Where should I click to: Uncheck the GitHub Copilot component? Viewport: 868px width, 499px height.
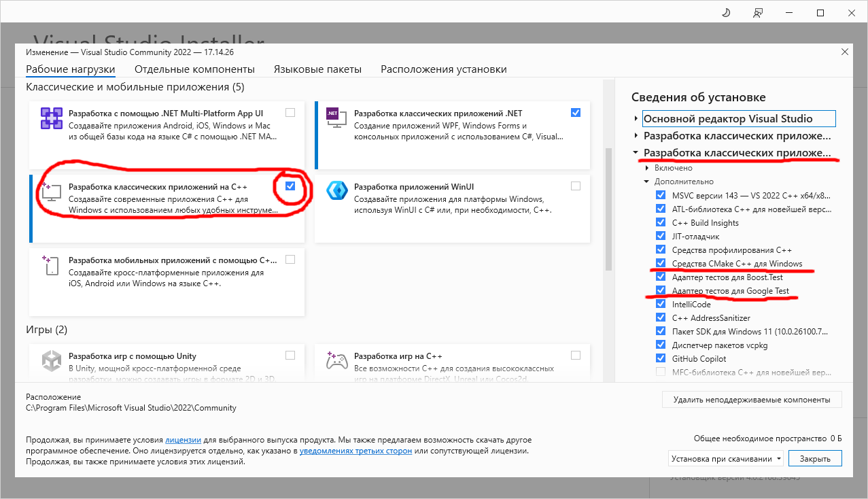[661, 358]
